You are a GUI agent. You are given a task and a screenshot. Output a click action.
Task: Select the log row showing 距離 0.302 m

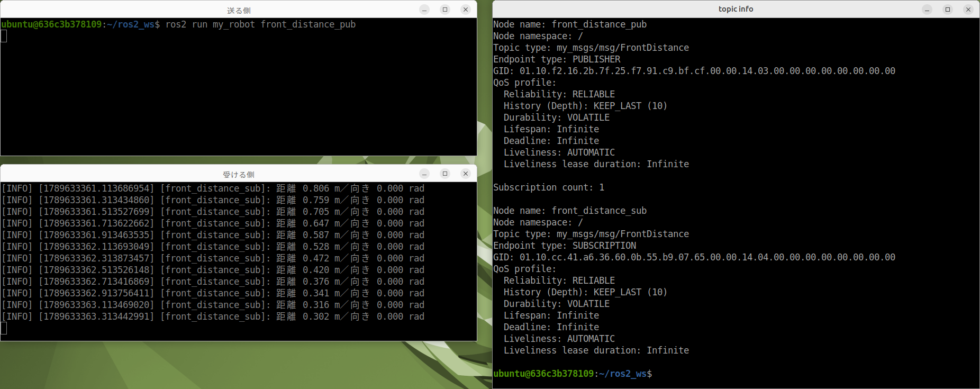pos(213,316)
